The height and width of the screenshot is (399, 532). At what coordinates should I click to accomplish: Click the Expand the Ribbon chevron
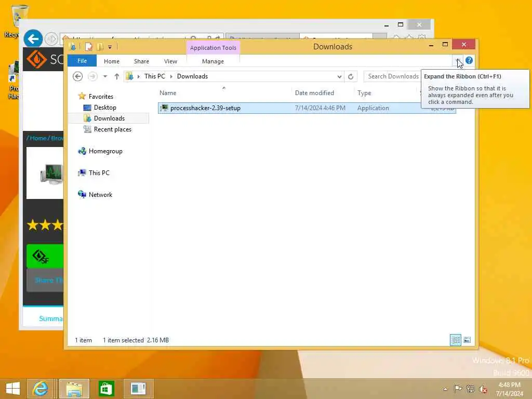(458, 61)
